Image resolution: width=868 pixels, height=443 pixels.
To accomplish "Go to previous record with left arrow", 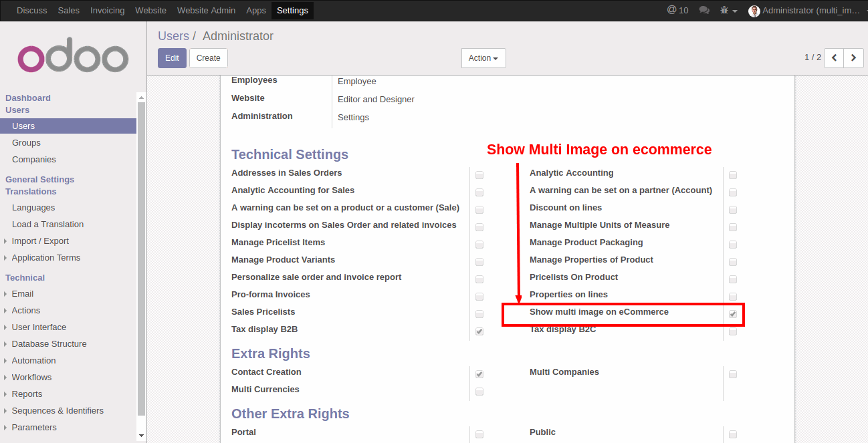I will 834,58.
